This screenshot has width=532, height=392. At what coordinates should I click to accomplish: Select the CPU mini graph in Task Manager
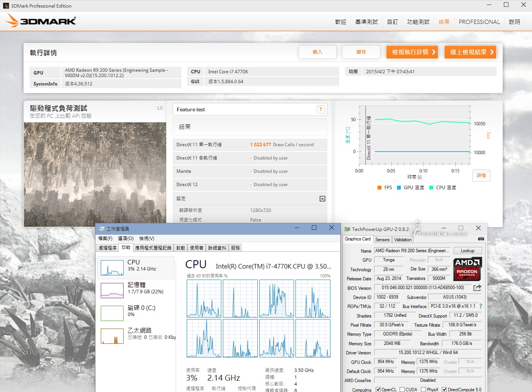[x=112, y=267]
